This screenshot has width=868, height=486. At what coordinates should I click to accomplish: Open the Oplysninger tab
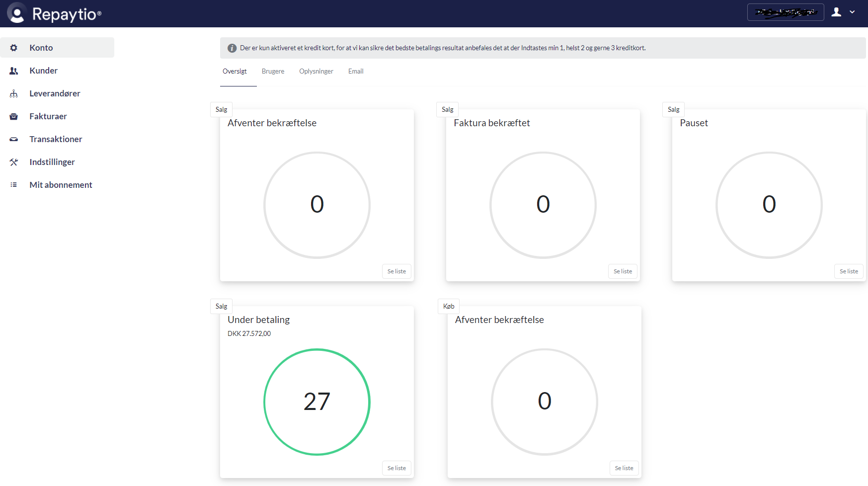[316, 72]
